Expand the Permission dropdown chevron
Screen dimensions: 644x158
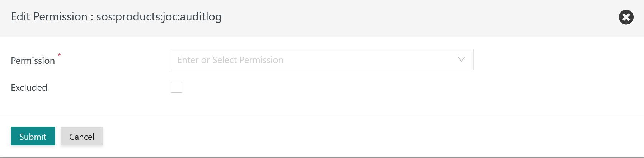tap(461, 59)
